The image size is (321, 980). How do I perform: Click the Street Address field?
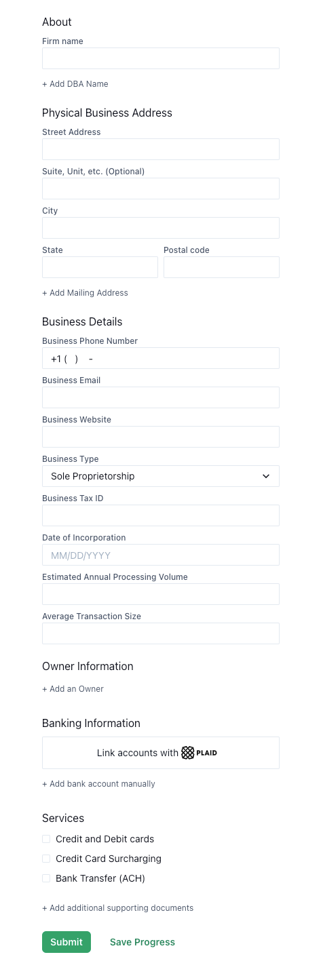tap(161, 149)
